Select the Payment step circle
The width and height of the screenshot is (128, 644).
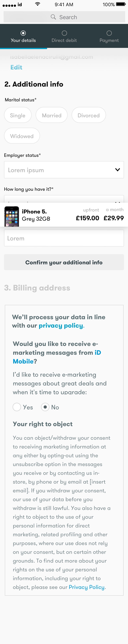pos(109,33)
